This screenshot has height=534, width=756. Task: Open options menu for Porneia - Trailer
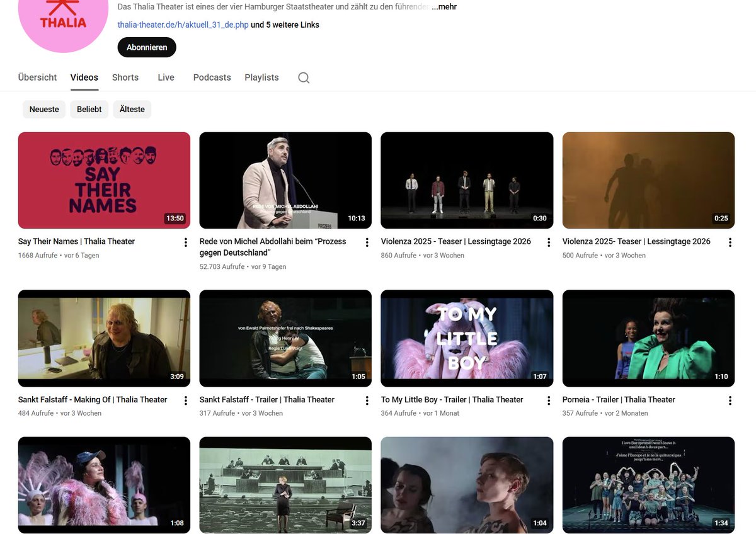pyautogui.click(x=730, y=401)
